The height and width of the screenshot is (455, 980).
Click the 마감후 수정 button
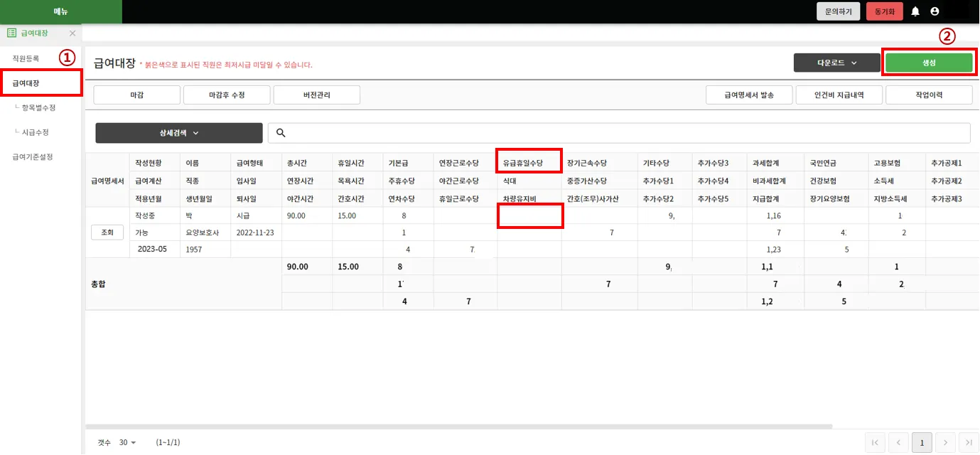227,95
